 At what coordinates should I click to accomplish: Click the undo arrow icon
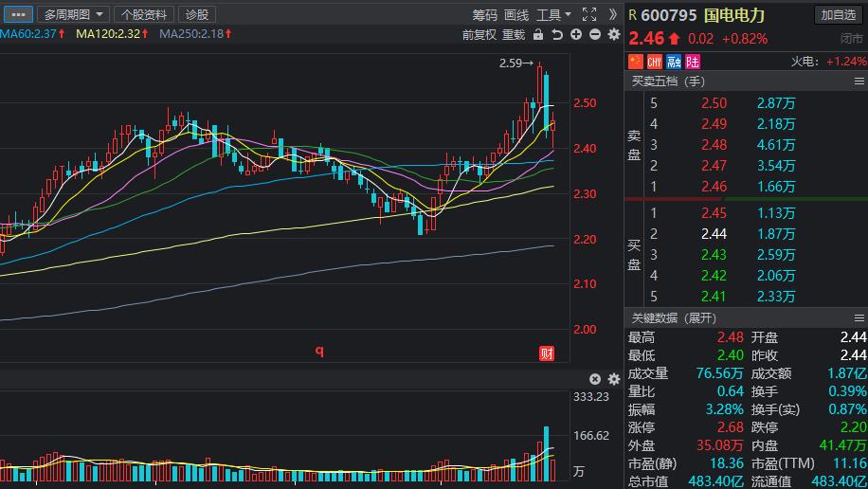pyautogui.click(x=557, y=35)
